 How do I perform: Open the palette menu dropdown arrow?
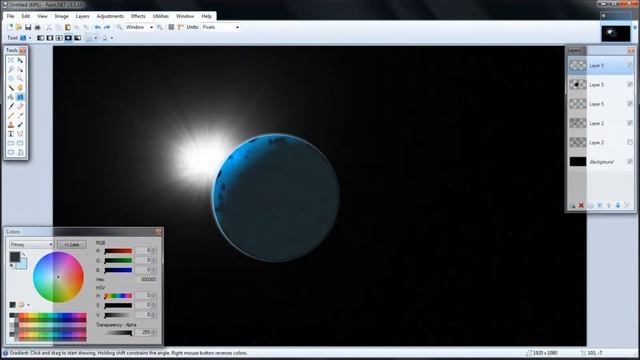(28, 305)
